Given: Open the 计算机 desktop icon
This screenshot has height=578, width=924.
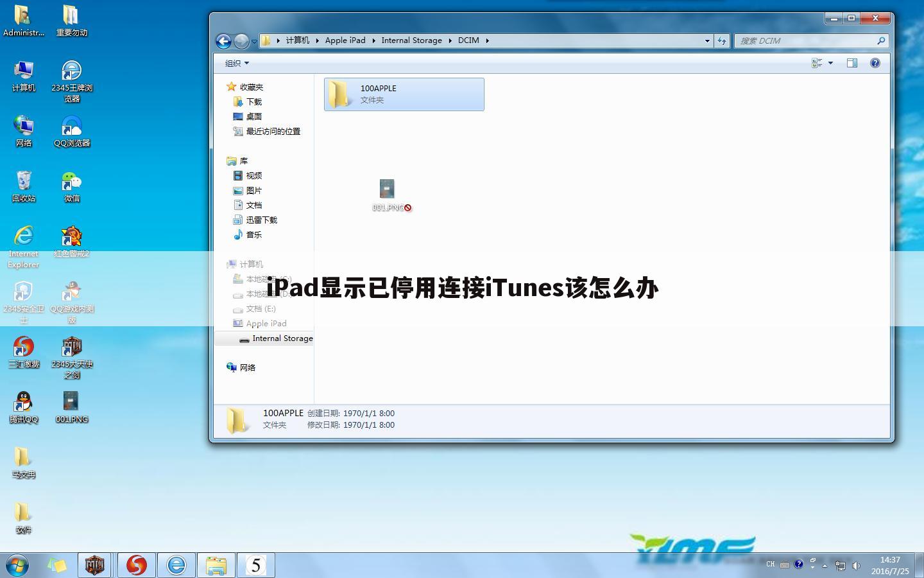Looking at the screenshot, I should coord(23,76).
